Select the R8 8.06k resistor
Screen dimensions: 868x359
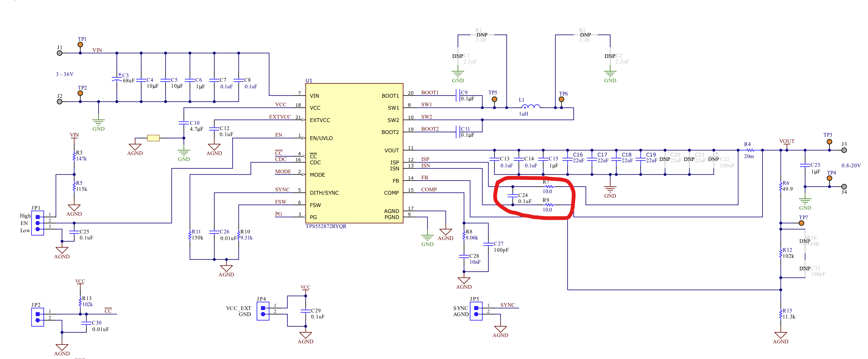(x=464, y=235)
